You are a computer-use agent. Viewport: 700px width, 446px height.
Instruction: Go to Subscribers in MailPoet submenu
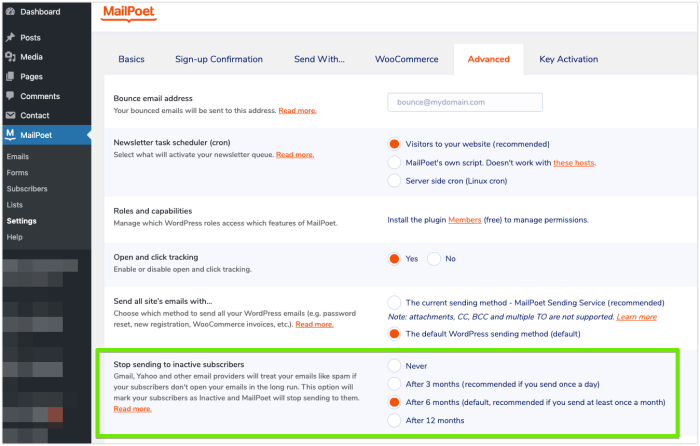[27, 188]
